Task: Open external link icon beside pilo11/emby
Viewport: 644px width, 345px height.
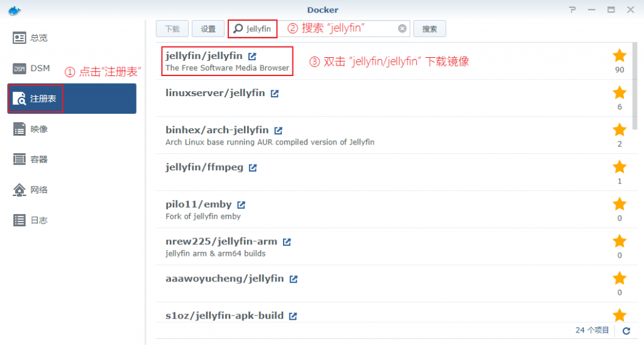Action: pos(241,205)
